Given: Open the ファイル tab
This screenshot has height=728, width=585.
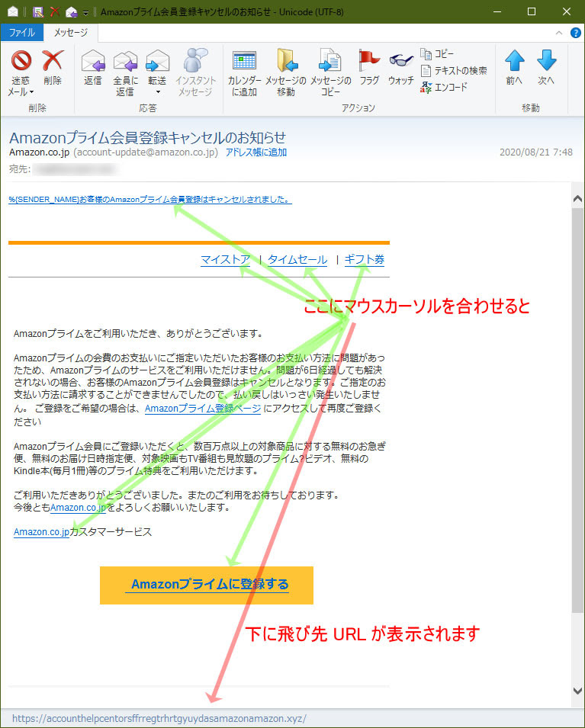Looking at the screenshot, I should point(22,33).
